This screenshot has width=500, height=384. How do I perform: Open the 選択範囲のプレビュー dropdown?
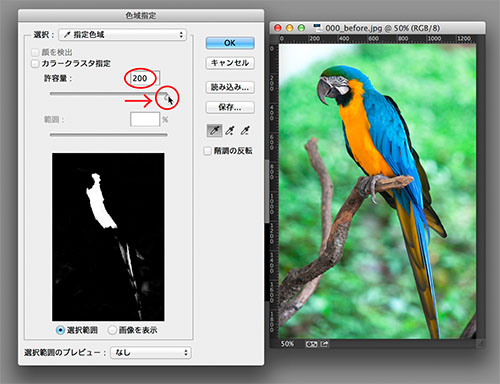pos(151,352)
